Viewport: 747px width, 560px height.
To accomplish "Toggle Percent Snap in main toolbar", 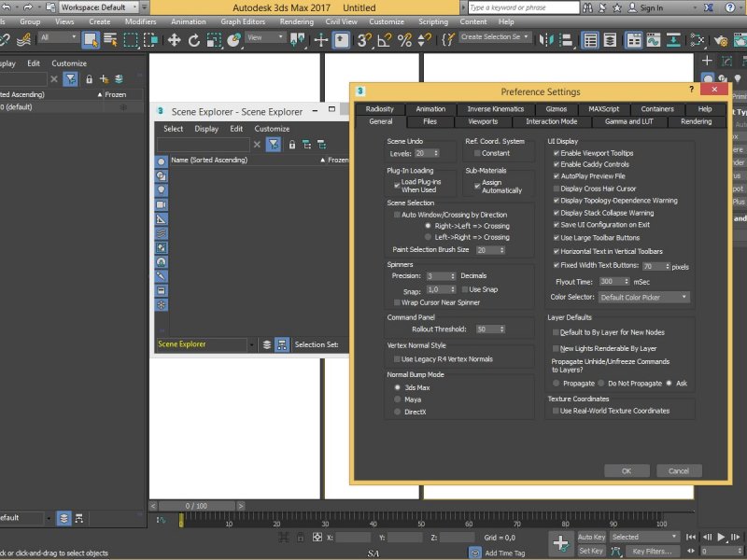I will tap(404, 40).
